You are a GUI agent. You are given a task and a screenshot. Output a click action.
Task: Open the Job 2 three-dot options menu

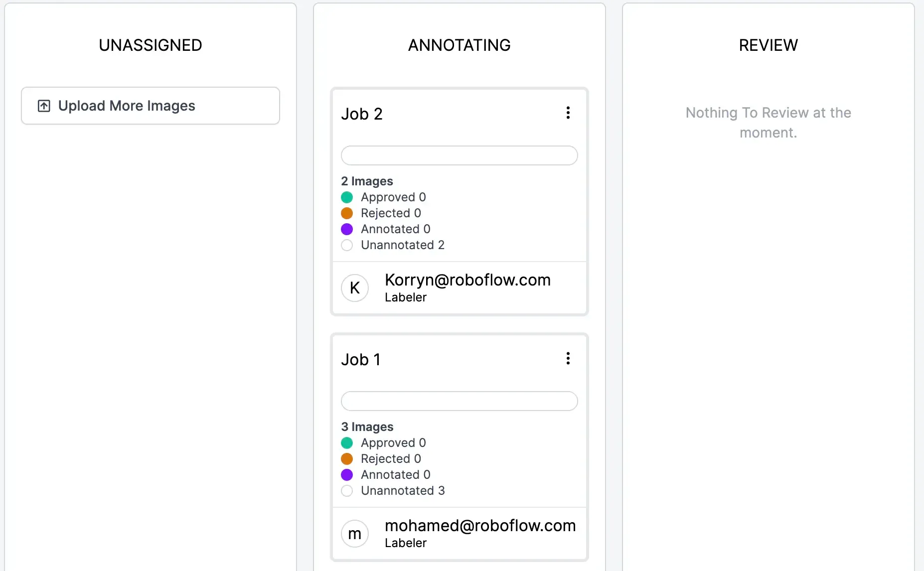tap(568, 113)
